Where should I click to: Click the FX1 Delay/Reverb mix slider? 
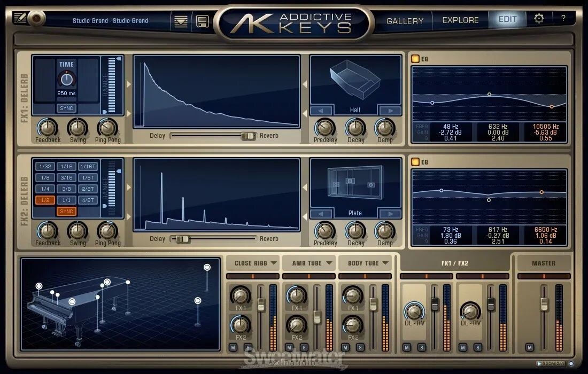coord(248,136)
